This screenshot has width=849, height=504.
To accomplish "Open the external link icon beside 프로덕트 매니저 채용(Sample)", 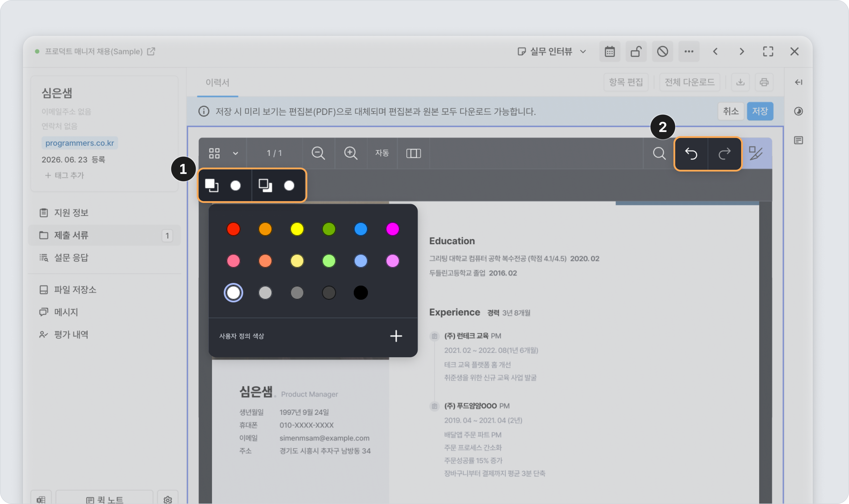I will (x=151, y=52).
